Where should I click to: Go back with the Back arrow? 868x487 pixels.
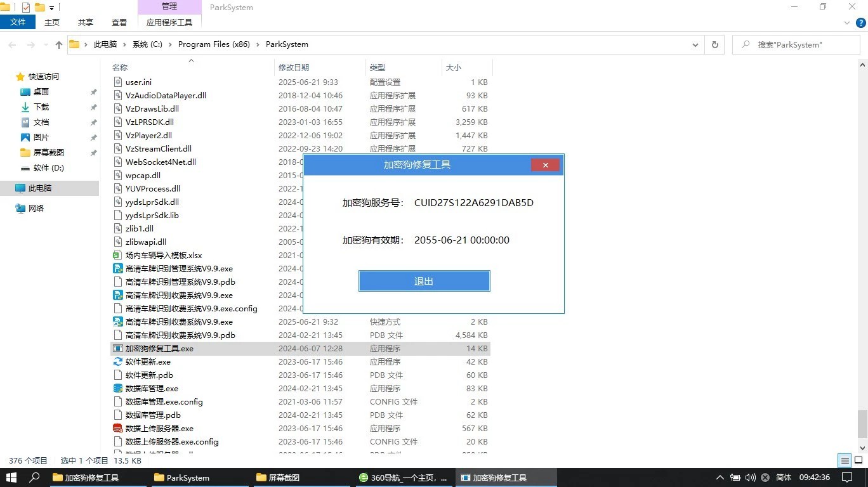tap(12, 45)
